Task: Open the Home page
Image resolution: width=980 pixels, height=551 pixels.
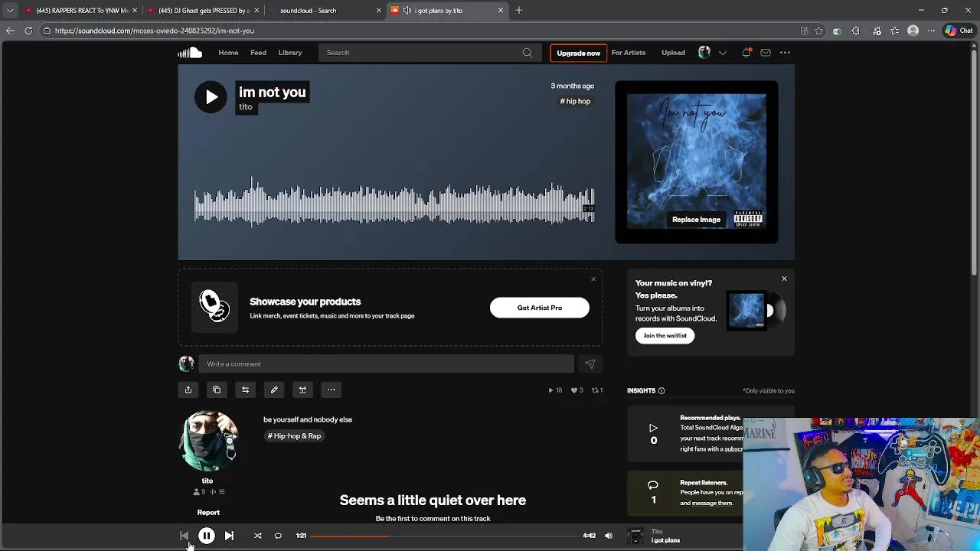Action: [x=228, y=53]
